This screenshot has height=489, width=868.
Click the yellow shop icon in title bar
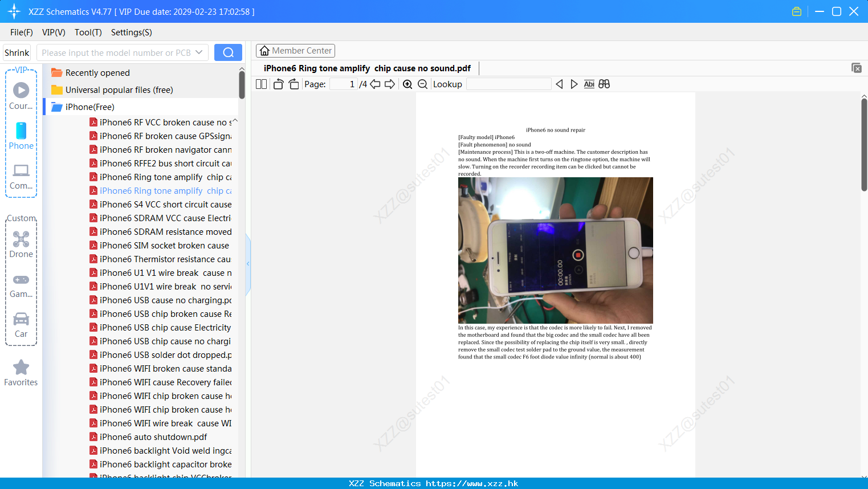tap(797, 11)
